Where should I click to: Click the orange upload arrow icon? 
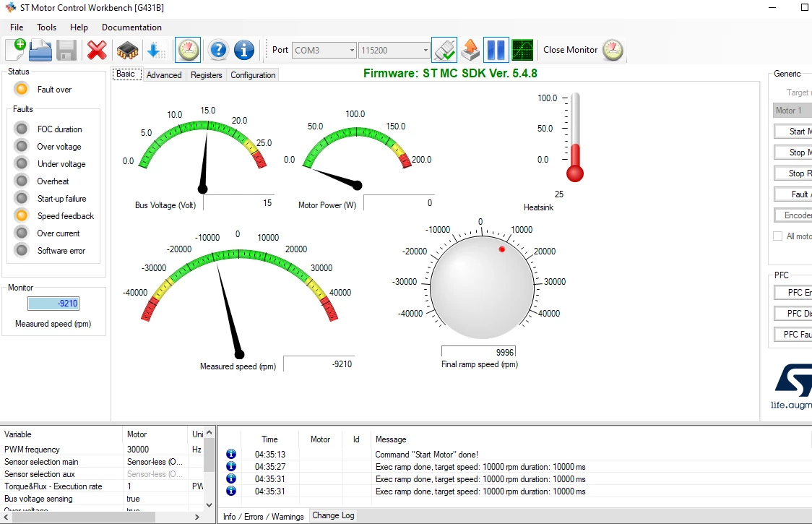(470, 51)
